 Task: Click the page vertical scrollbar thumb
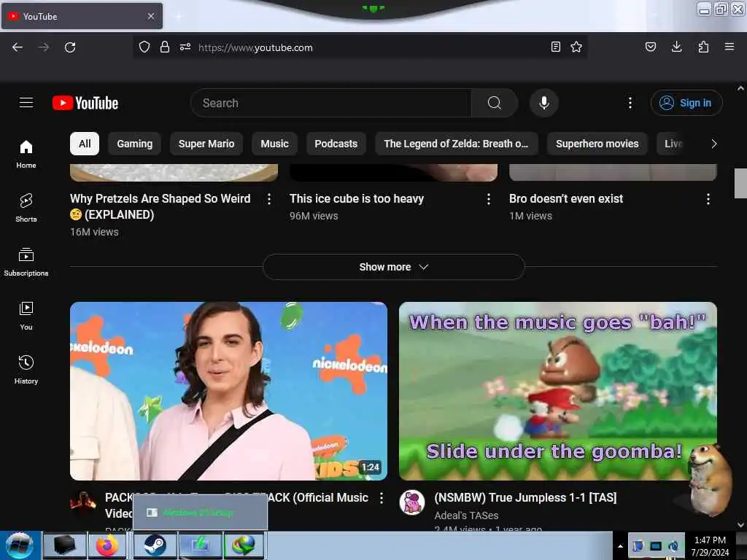pos(740,183)
